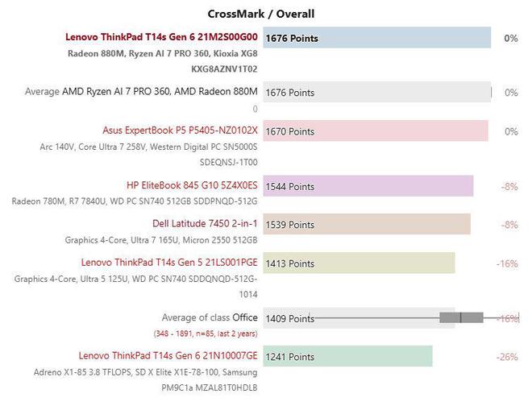The height and width of the screenshot is (402, 532).
Task: Click Average AMD Ryzen AI 7 PRO 360 label
Action: click(x=141, y=92)
